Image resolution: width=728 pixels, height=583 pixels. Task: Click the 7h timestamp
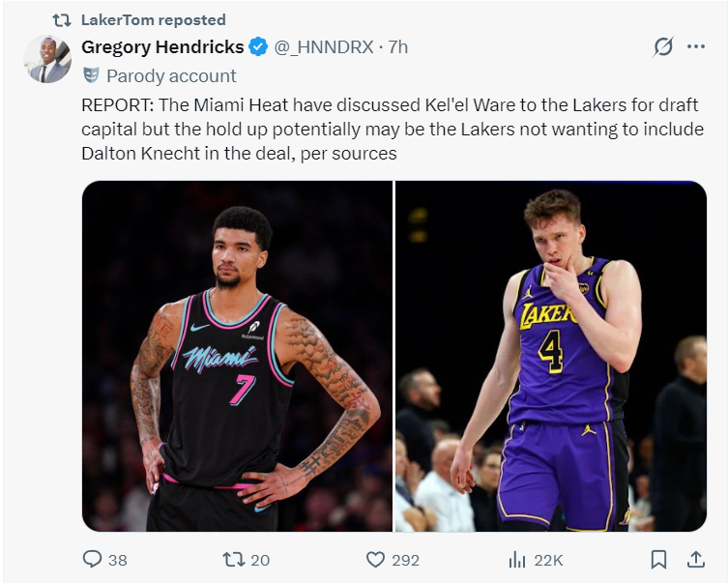click(x=398, y=46)
